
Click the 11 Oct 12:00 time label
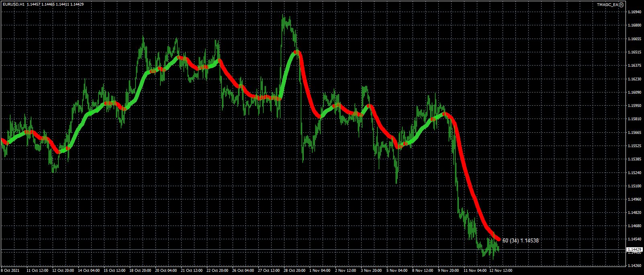point(37,271)
